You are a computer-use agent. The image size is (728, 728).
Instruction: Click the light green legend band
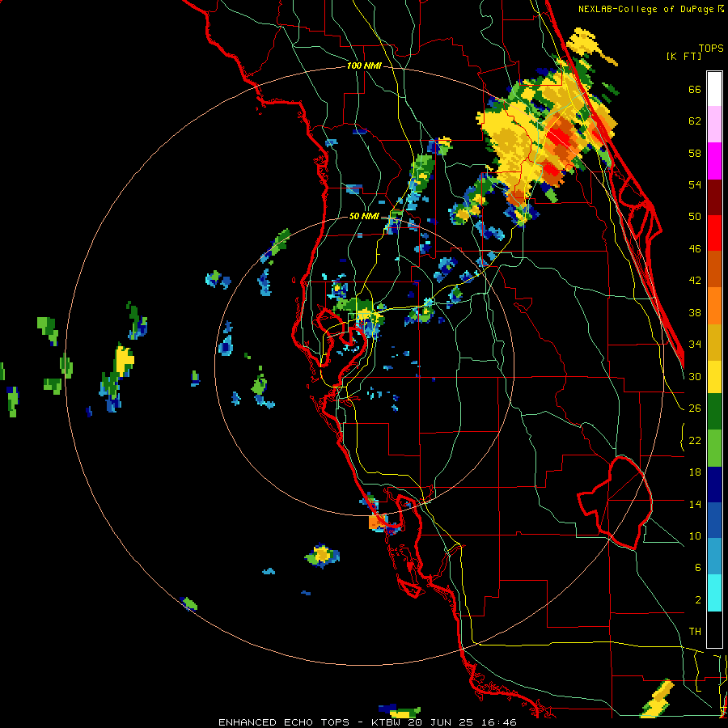pos(714,448)
